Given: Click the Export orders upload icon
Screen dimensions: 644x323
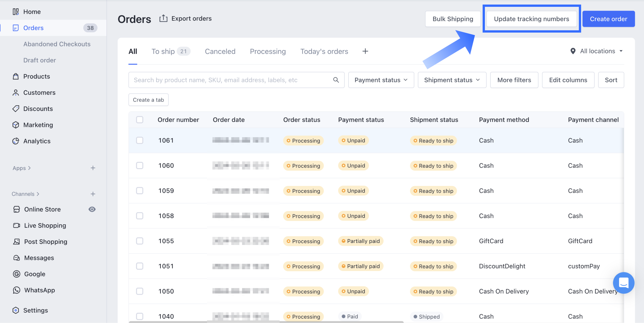Looking at the screenshot, I should 163,18.
